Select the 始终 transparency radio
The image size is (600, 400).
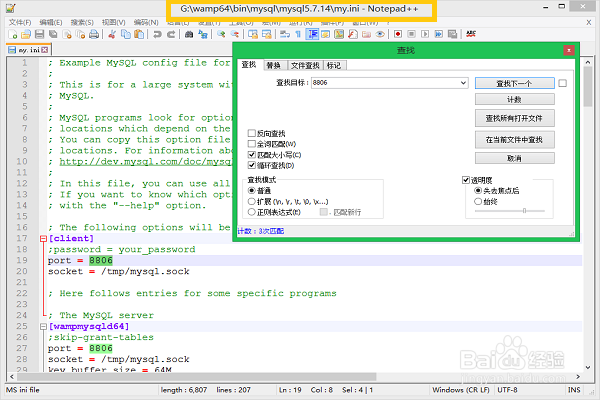tap(478, 201)
